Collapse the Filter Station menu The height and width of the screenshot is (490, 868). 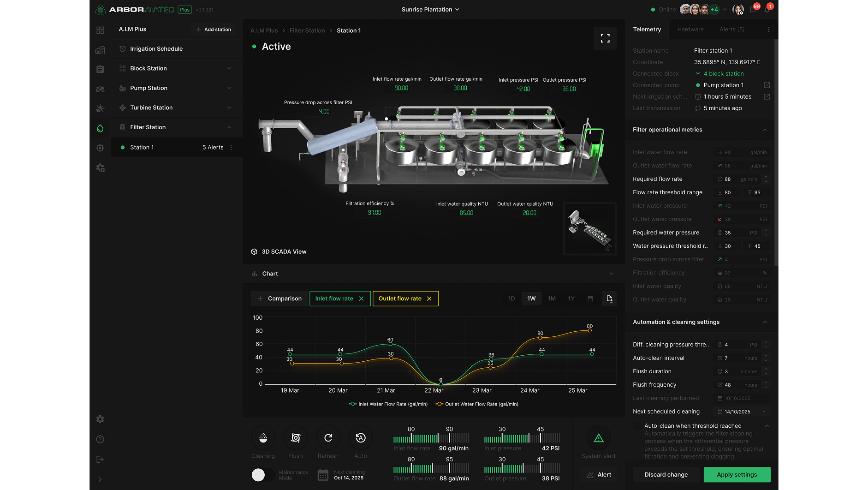177,127
